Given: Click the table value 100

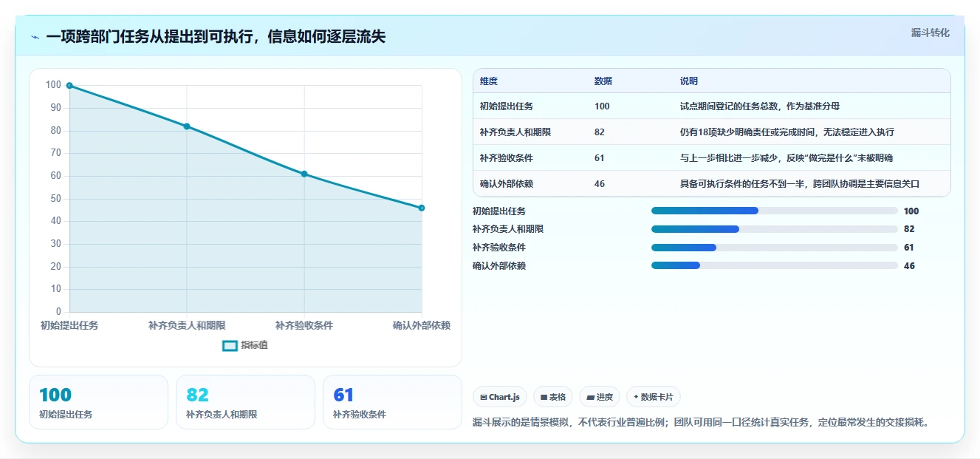Looking at the screenshot, I should coord(602,106).
